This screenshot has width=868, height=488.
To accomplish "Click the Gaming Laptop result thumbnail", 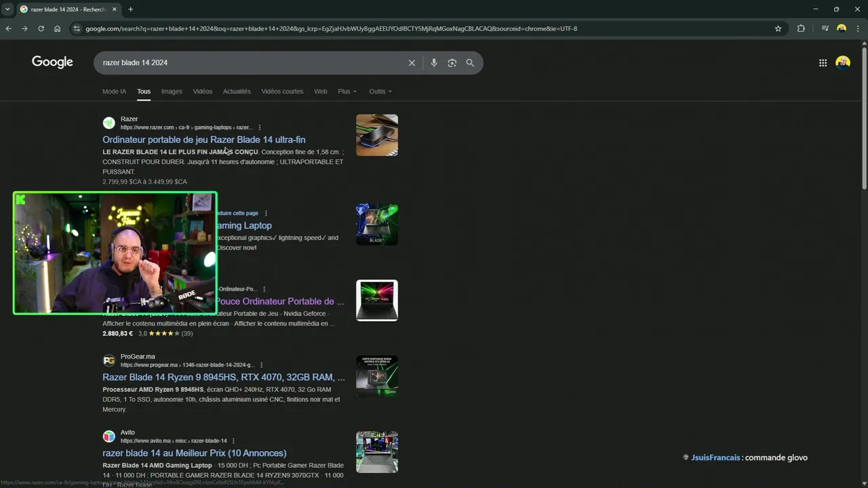I will click(x=377, y=224).
